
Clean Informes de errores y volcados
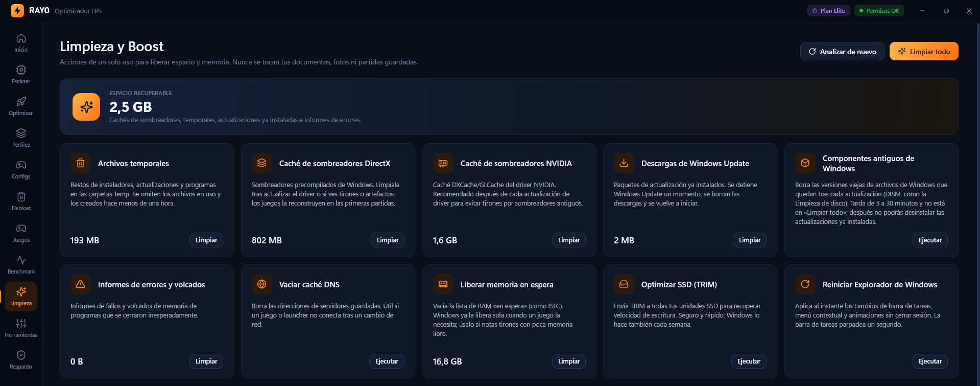(206, 361)
